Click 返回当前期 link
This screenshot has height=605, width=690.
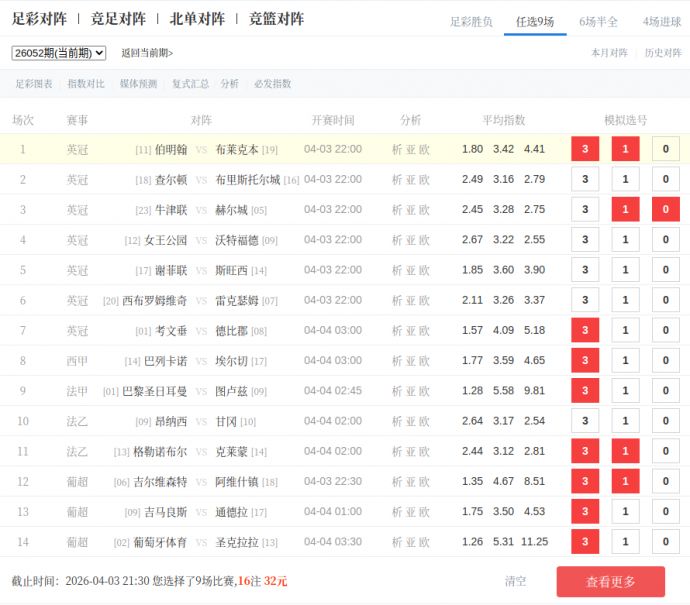(147, 53)
